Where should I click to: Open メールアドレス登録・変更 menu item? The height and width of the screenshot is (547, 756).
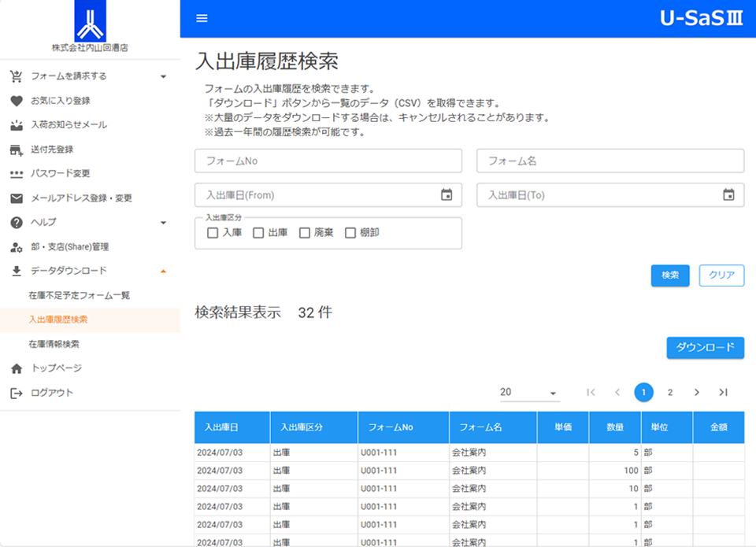(x=90, y=198)
